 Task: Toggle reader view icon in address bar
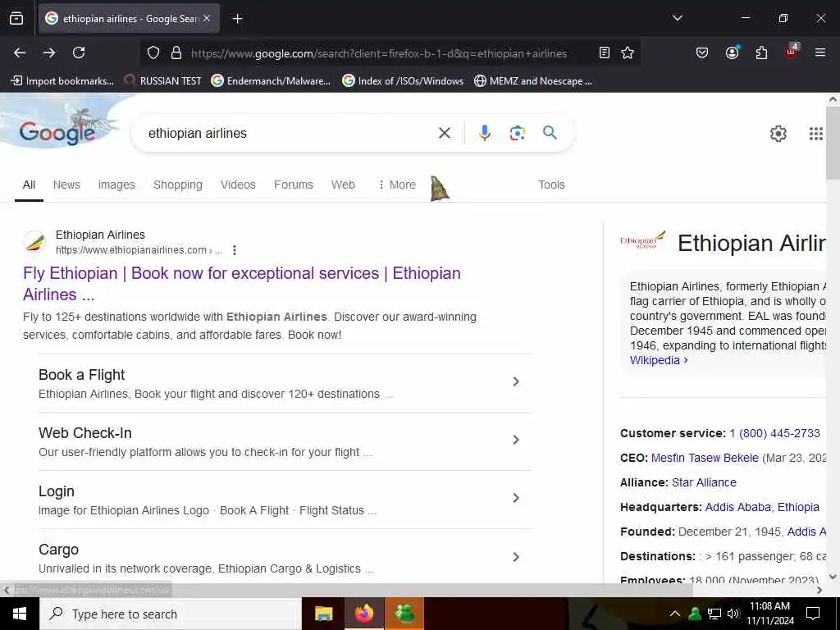tap(605, 52)
